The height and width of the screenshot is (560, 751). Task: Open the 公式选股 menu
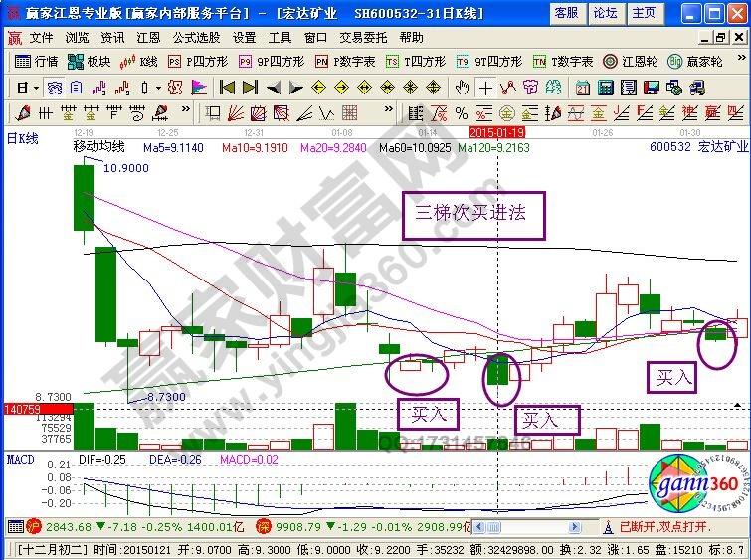(195, 37)
